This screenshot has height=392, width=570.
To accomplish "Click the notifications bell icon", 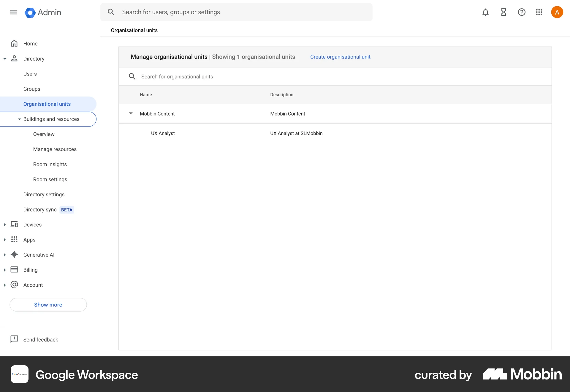I will pos(485,12).
